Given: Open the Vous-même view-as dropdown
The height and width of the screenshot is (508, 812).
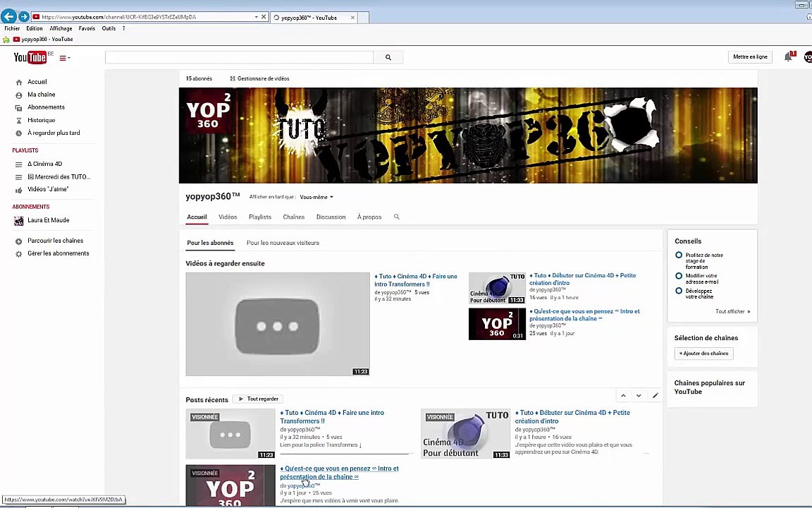Looking at the screenshot, I should click(316, 197).
